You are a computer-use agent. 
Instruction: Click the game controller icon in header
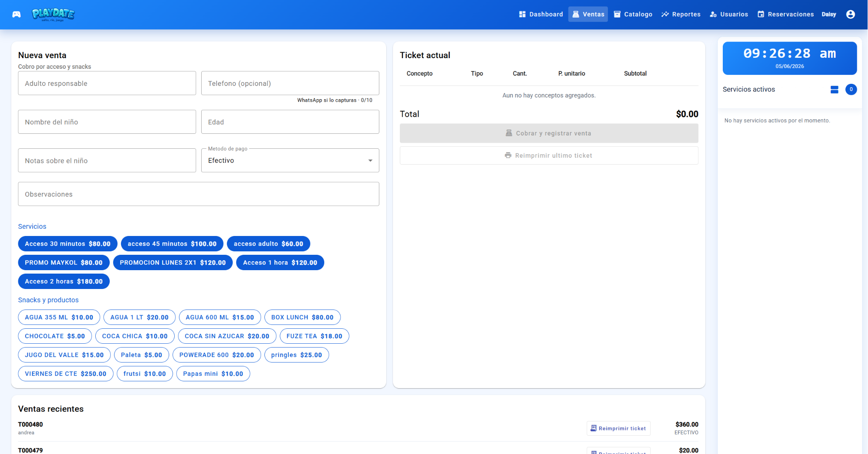coord(16,15)
